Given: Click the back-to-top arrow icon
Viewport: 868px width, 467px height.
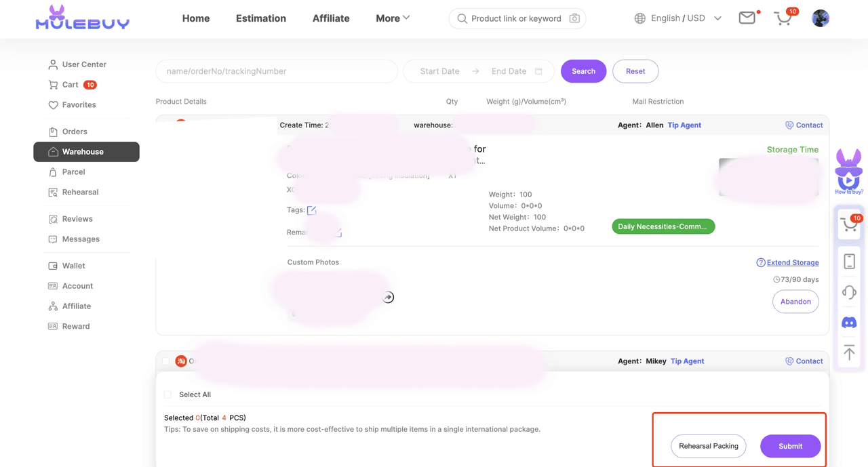Looking at the screenshot, I should click(x=849, y=352).
